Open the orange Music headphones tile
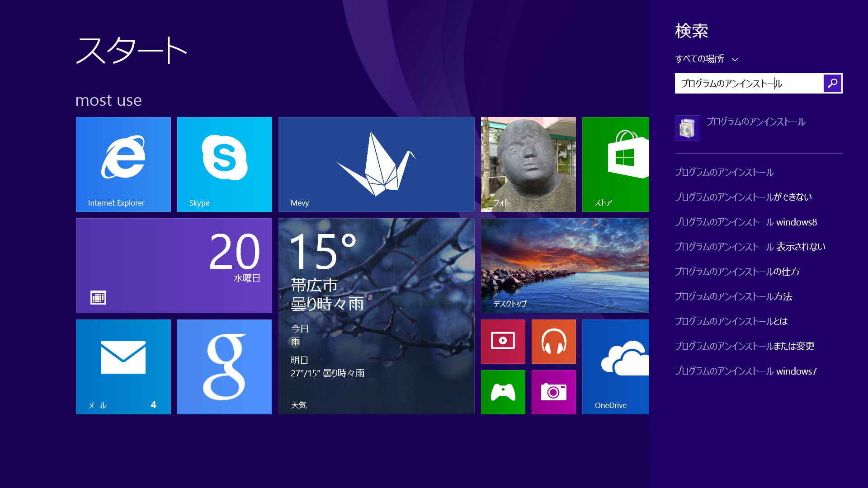 (553, 341)
